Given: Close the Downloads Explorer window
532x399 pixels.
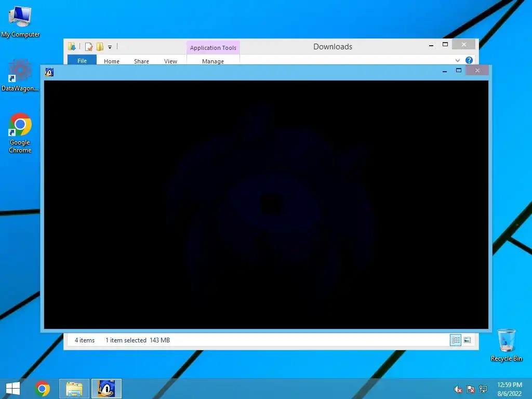Looking at the screenshot, I should coord(464,45).
